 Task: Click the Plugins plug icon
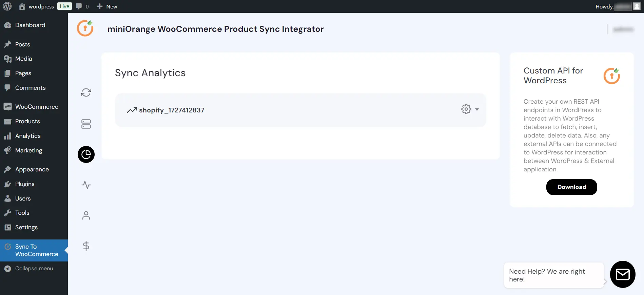point(7,184)
